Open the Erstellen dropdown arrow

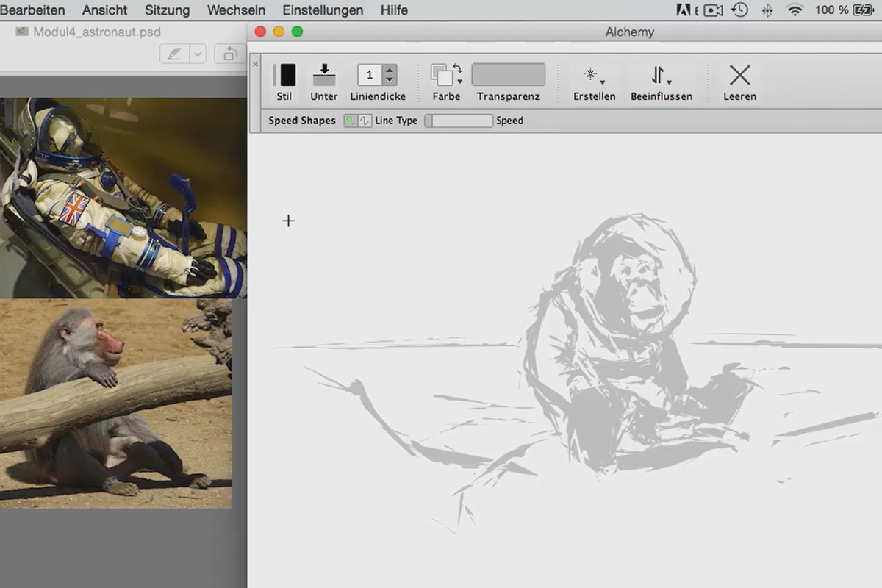[x=602, y=82]
